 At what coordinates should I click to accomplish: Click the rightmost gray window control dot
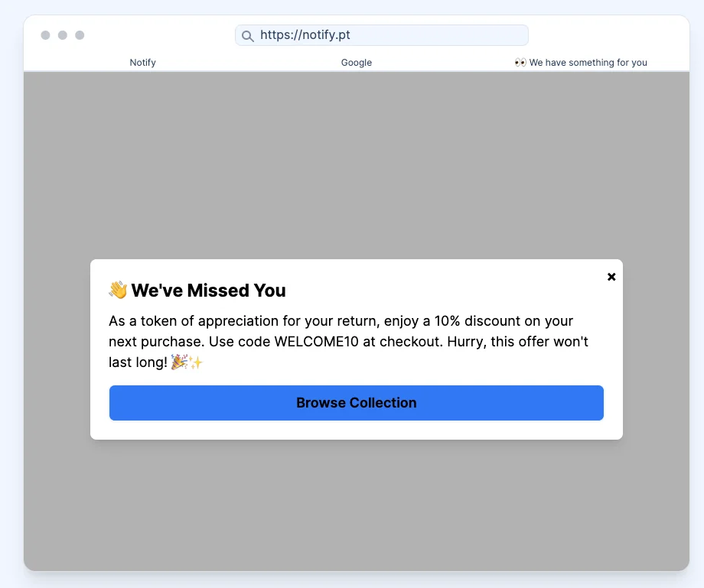(80, 34)
